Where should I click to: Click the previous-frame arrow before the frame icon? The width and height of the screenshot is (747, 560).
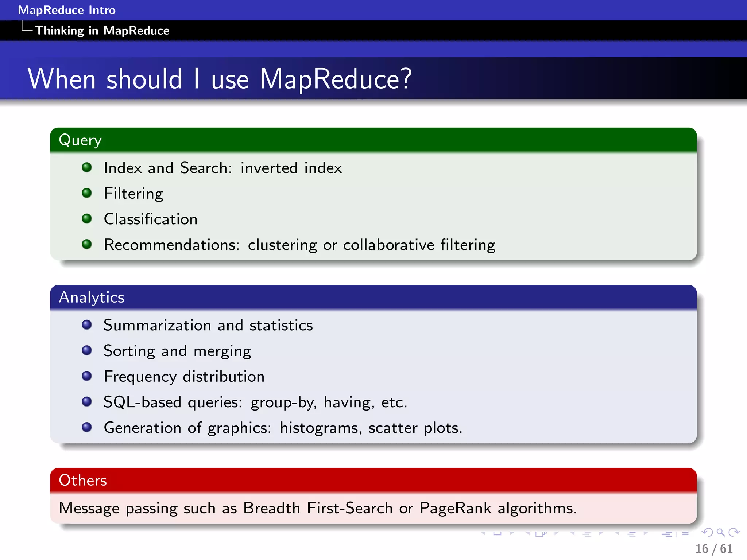528,534
